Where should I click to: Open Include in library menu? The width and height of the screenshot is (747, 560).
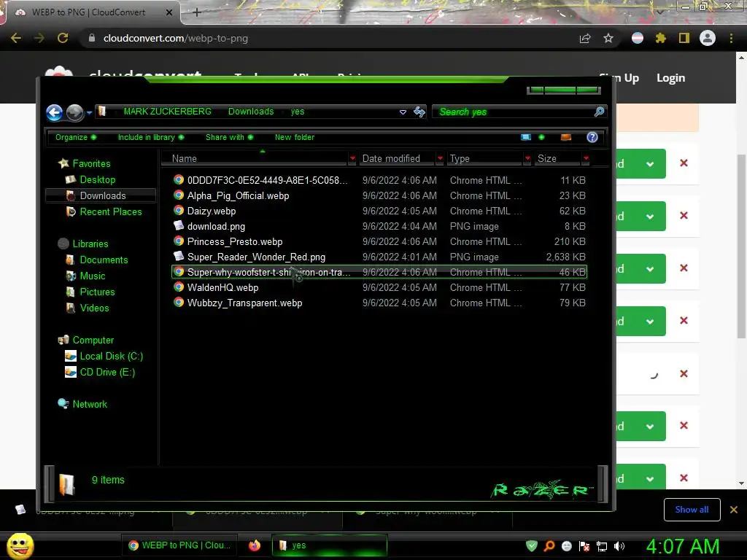coord(151,137)
